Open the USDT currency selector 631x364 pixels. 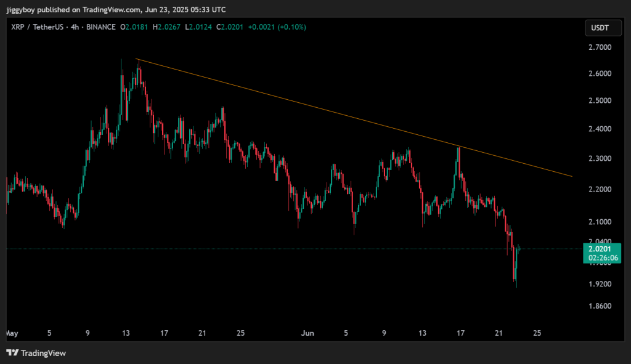(600, 28)
